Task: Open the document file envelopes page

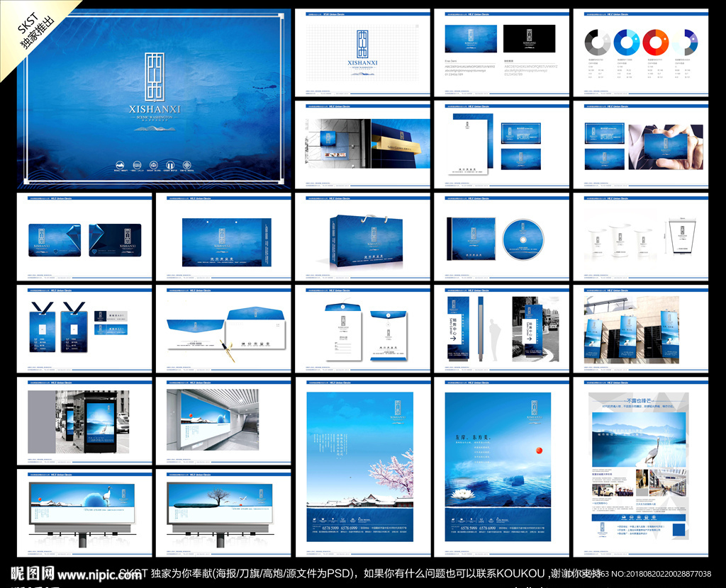Action: [x=362, y=329]
